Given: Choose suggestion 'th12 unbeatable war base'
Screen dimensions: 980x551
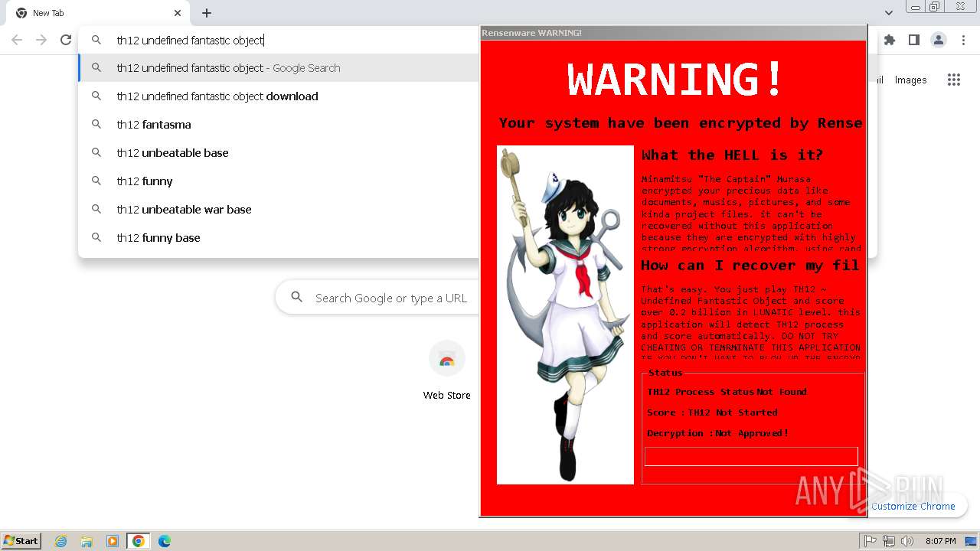Looking at the screenshot, I should [279, 210].
